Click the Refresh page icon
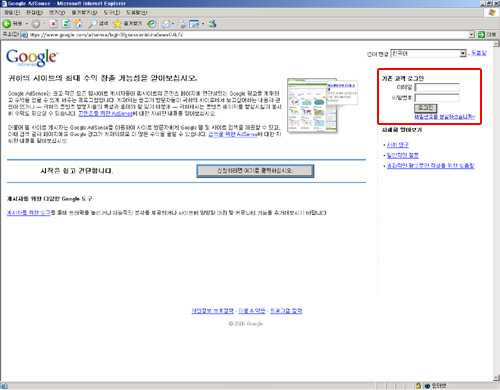 point(66,24)
